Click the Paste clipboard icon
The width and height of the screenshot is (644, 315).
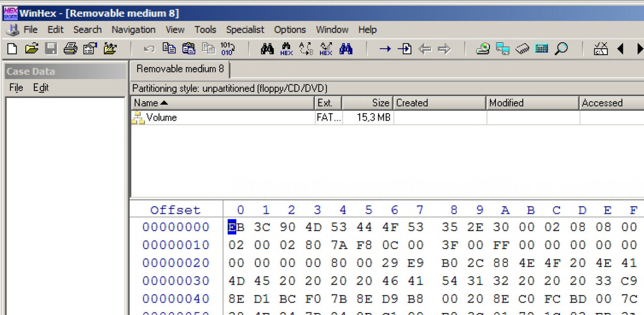(189, 48)
